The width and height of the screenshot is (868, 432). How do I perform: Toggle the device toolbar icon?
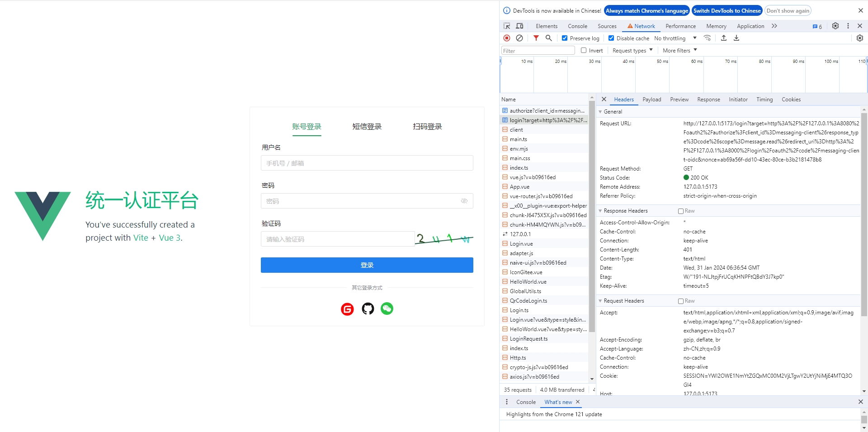[519, 26]
